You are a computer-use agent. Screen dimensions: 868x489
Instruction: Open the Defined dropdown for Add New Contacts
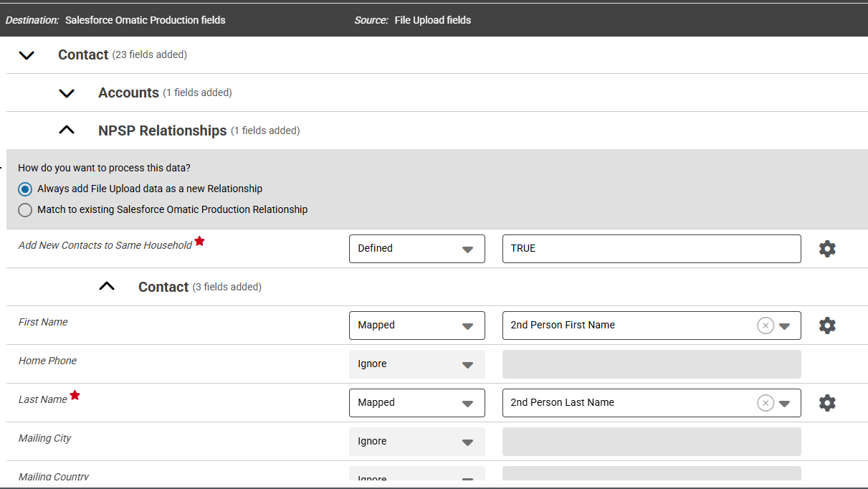[x=417, y=249]
